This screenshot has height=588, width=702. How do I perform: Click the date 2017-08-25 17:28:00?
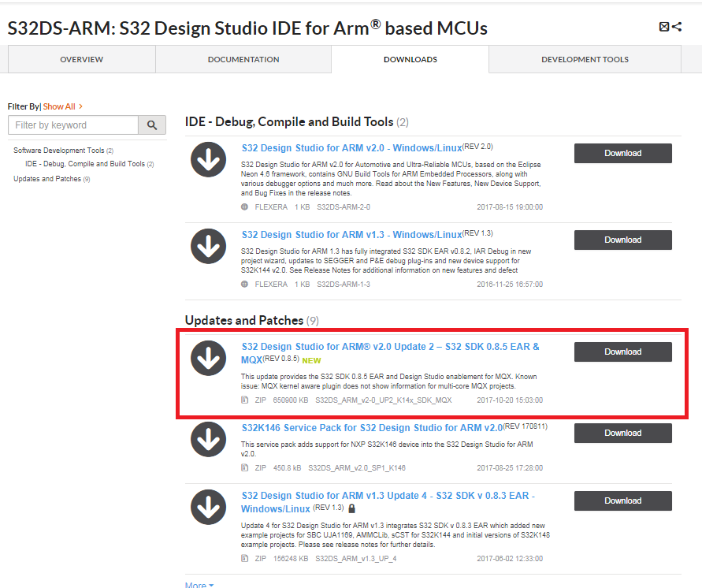coord(510,467)
